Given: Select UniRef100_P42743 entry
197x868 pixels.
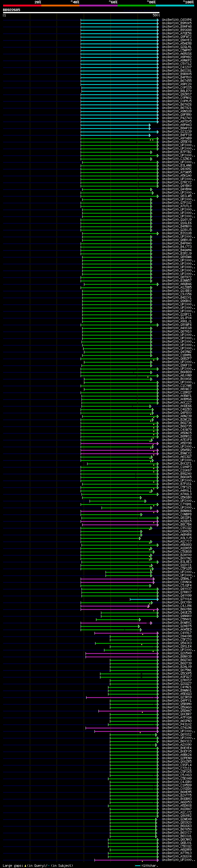Looking at the screenshot, I should [177, 118].
